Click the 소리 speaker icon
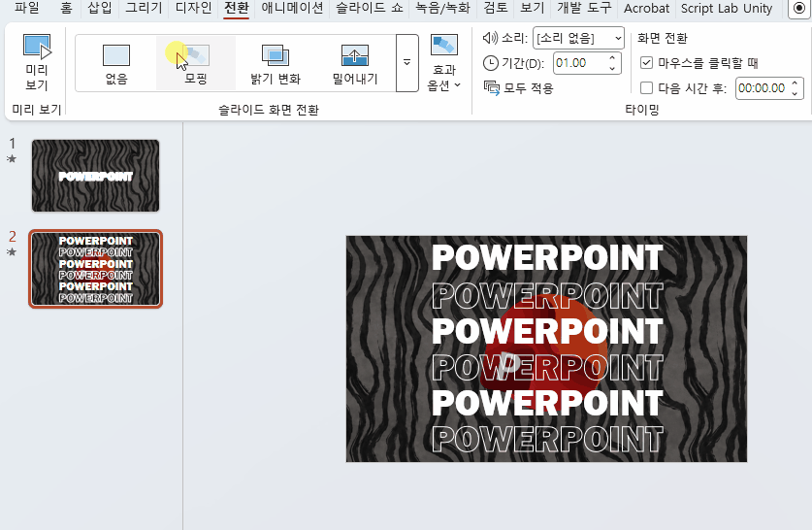This screenshot has height=530, width=812. [490, 38]
